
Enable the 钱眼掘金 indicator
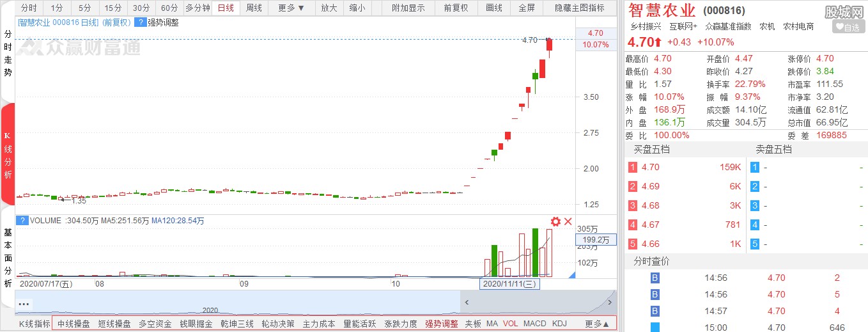coord(196,324)
